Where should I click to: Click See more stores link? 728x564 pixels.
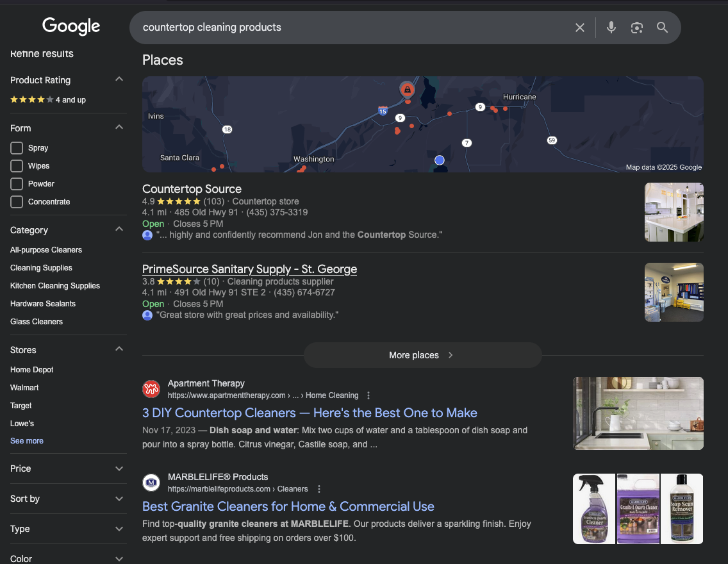[x=26, y=441]
